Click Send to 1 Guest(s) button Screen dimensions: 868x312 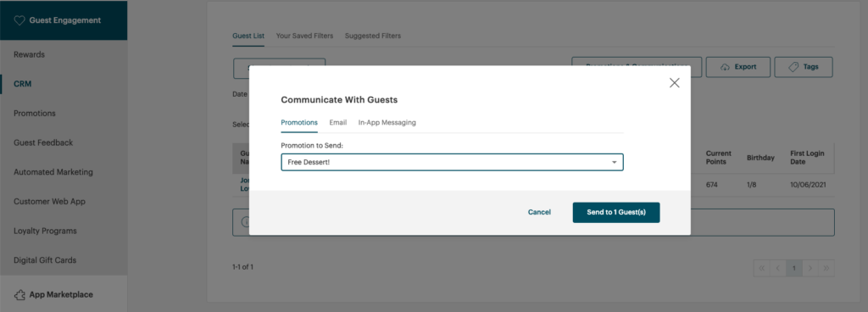point(616,213)
